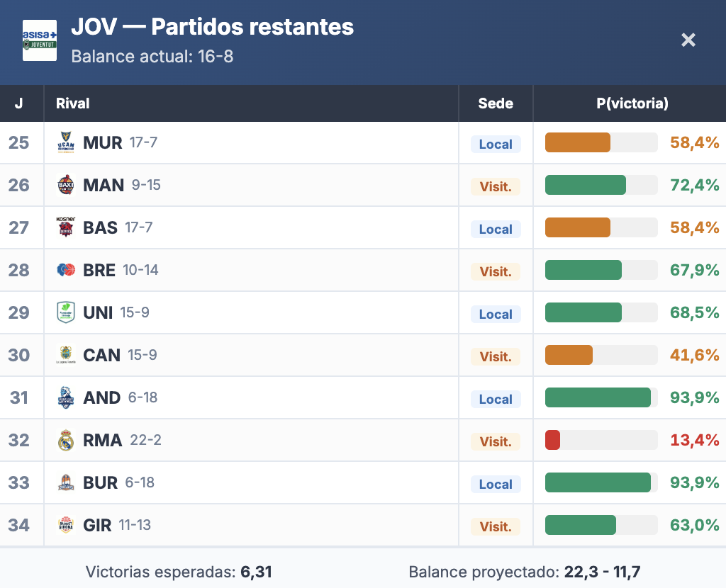
Task: Select the BUR rival name in row 33
Action: 101,482
